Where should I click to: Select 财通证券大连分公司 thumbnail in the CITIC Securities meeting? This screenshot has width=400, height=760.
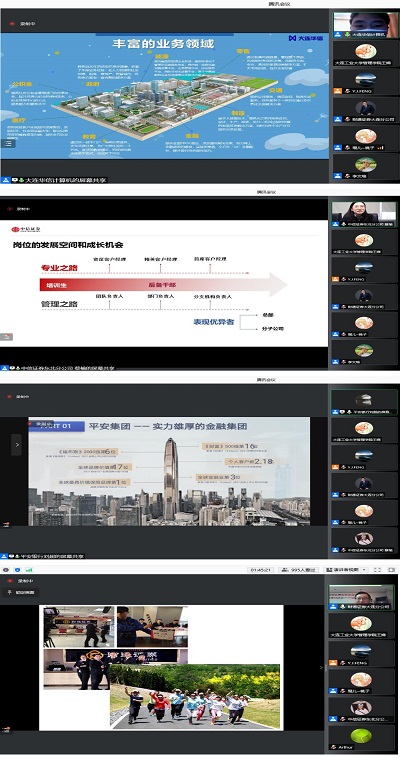pos(364,298)
